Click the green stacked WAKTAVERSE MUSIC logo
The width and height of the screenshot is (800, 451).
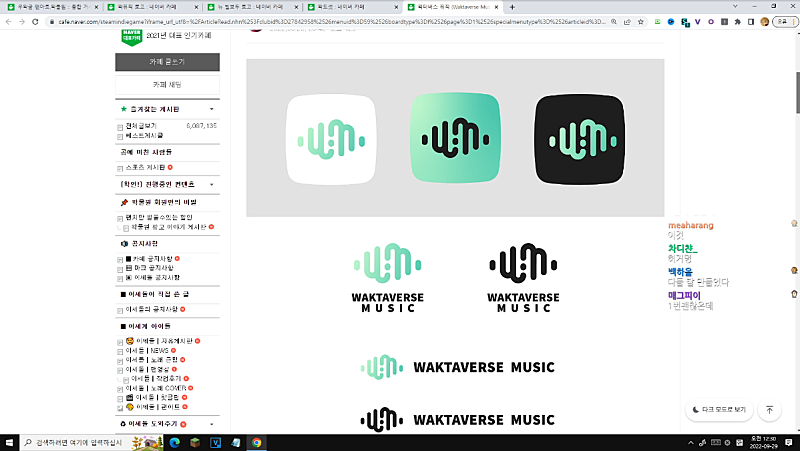tap(388, 278)
